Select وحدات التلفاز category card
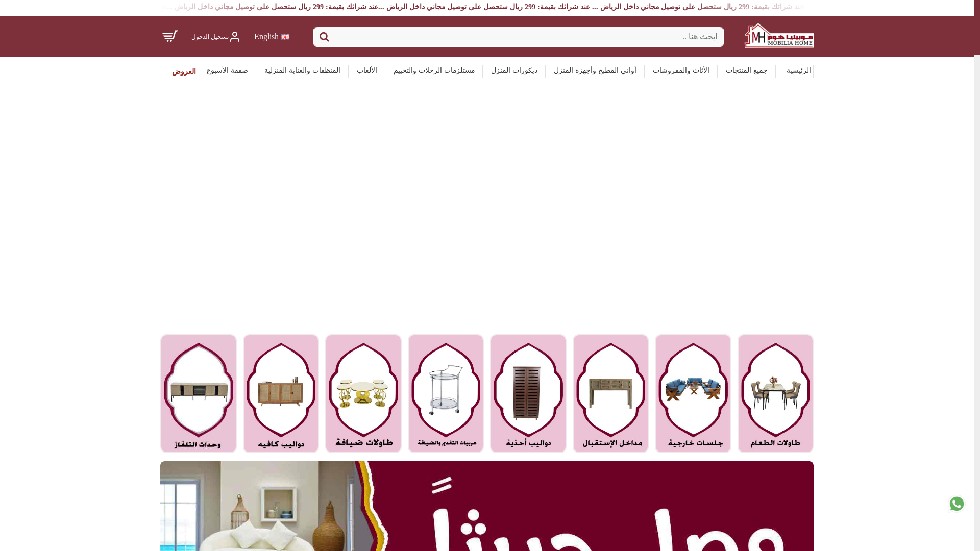980x551 pixels. (x=199, y=393)
